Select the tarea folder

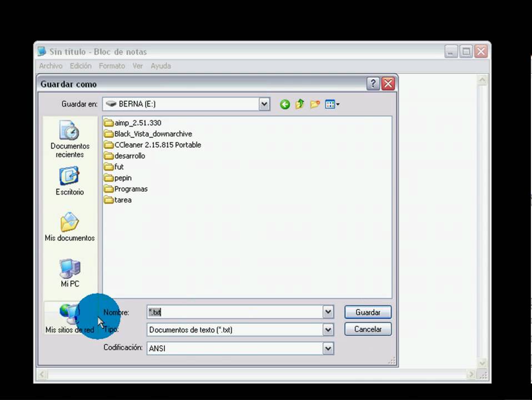coord(118,200)
